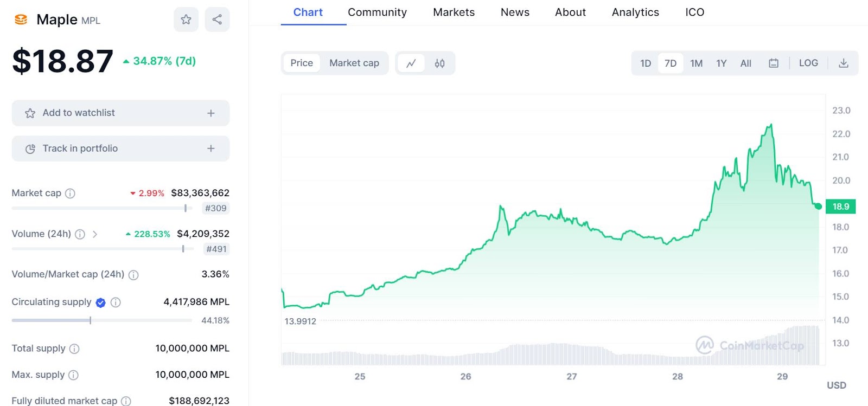The width and height of the screenshot is (868, 406).
Task: Switch to candlestick chart view icon
Action: (439, 63)
